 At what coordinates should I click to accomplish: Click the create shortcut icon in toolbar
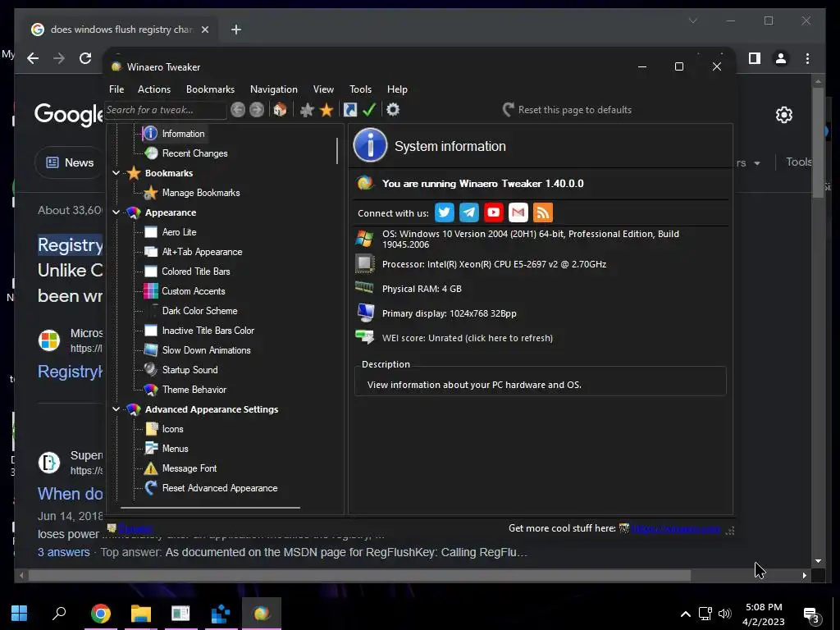point(349,110)
